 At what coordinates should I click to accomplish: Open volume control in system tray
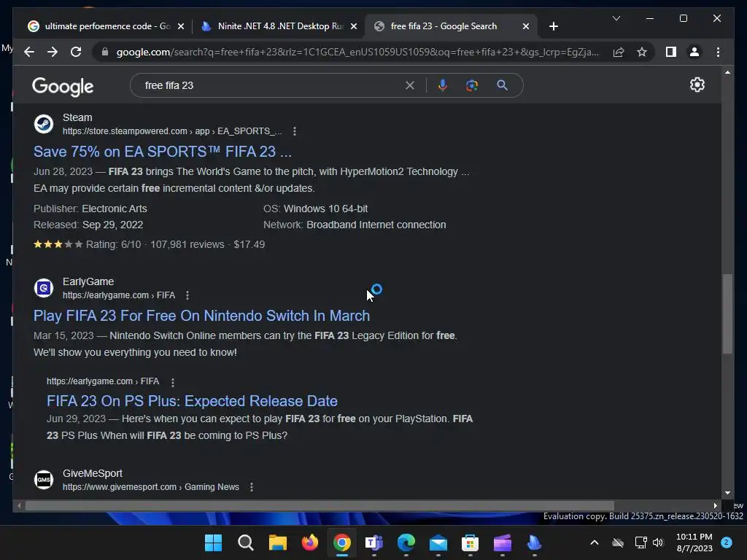click(x=658, y=542)
